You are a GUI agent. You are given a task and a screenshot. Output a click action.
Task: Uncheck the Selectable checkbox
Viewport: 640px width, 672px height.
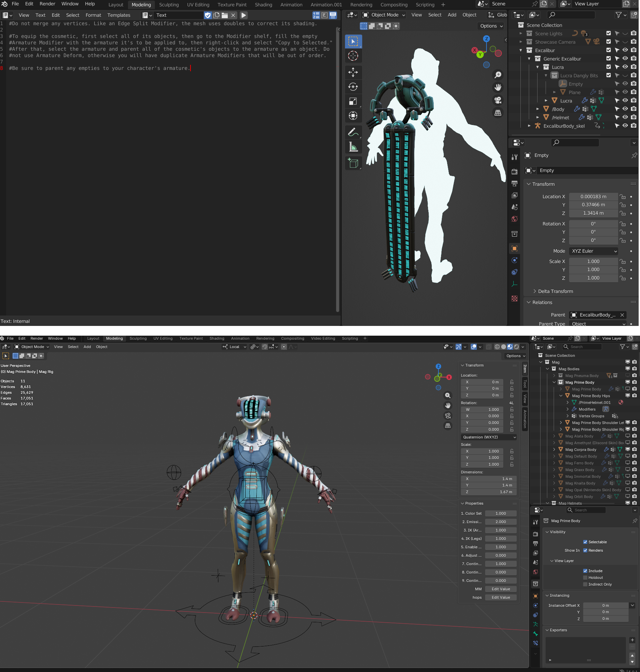(585, 542)
